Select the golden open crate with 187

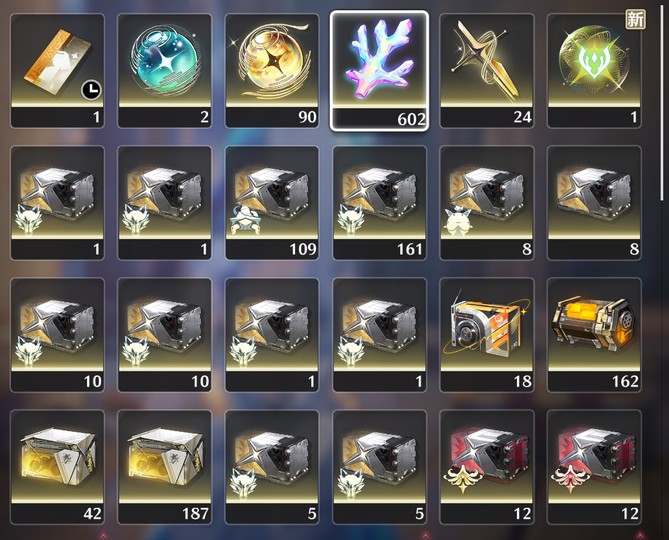(165, 467)
